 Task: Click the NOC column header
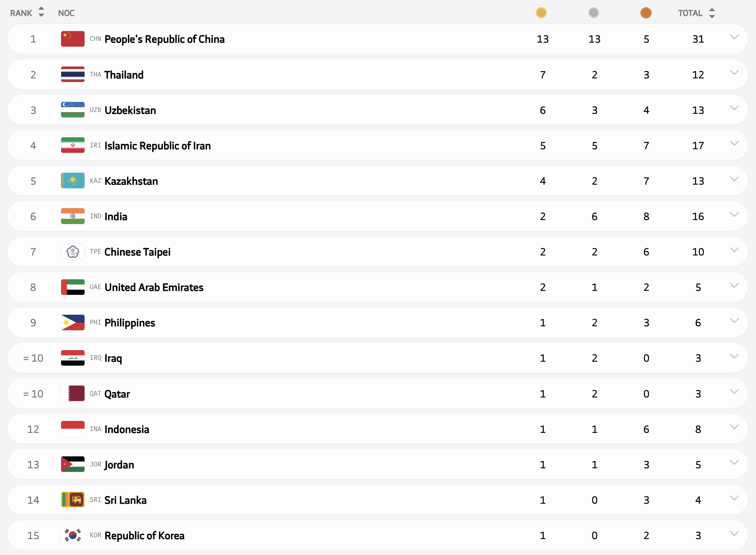(x=66, y=13)
